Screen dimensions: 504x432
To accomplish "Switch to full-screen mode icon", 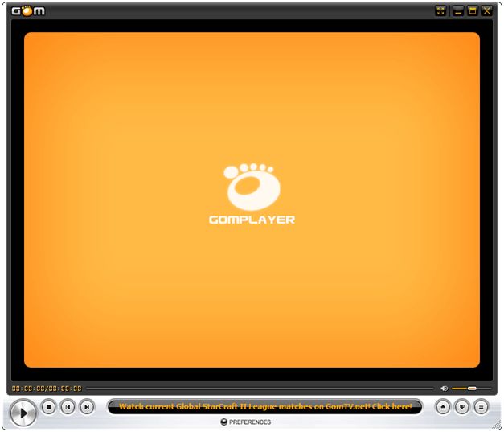I will (x=440, y=10).
